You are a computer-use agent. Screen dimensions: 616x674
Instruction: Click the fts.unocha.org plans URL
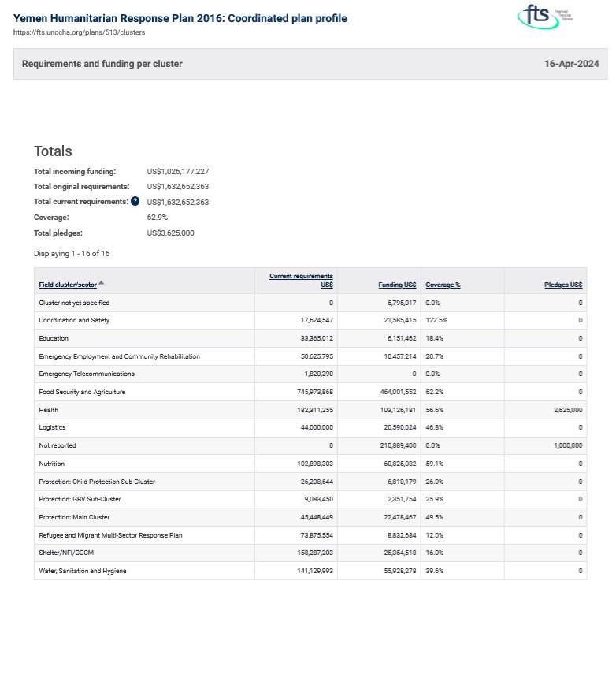[79, 32]
